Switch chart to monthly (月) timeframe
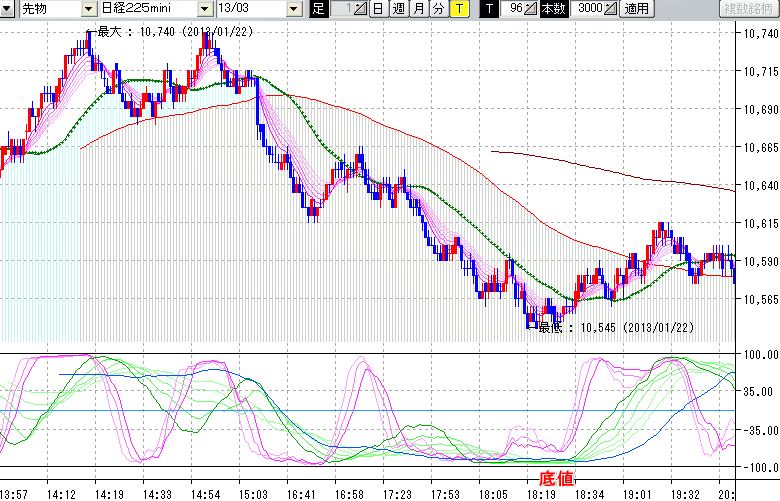Image resolution: width=780 pixels, height=501 pixels. [x=418, y=9]
